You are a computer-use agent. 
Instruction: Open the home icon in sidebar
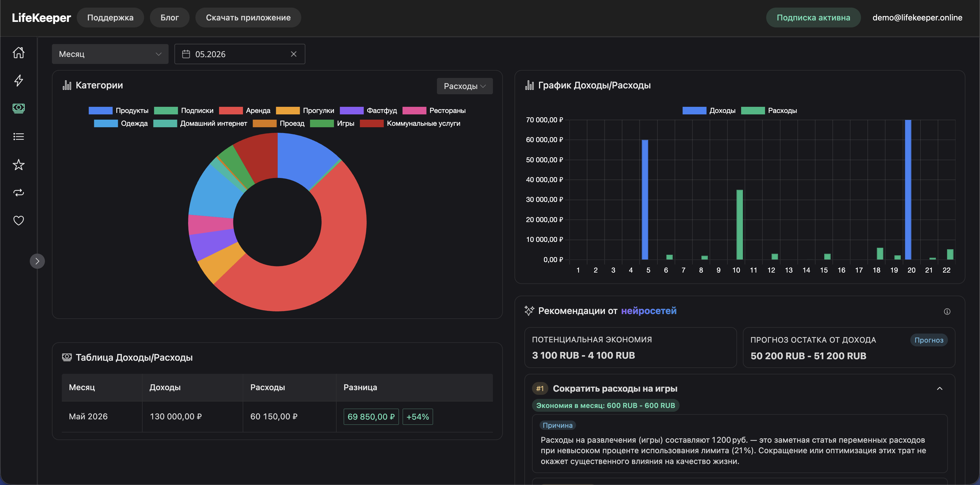coord(19,53)
